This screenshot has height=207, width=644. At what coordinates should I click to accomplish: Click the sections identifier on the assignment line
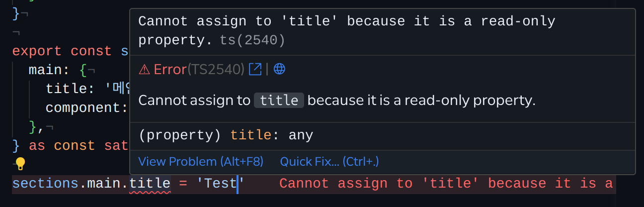(46, 184)
